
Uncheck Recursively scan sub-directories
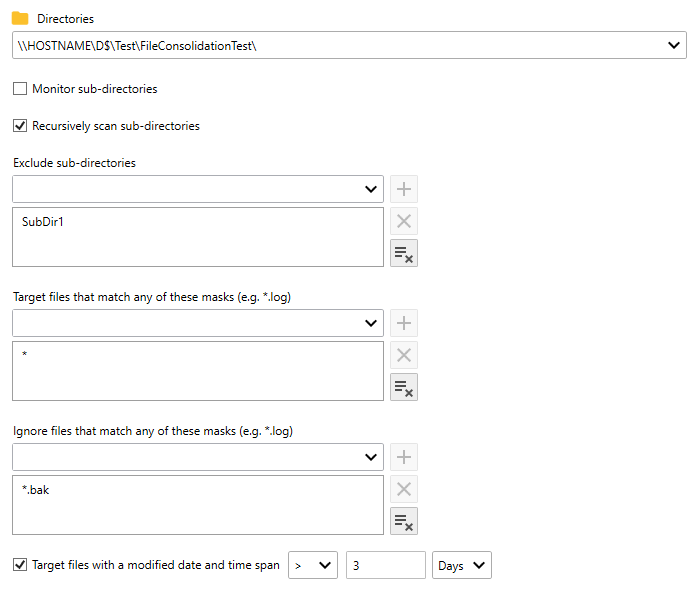click(20, 126)
